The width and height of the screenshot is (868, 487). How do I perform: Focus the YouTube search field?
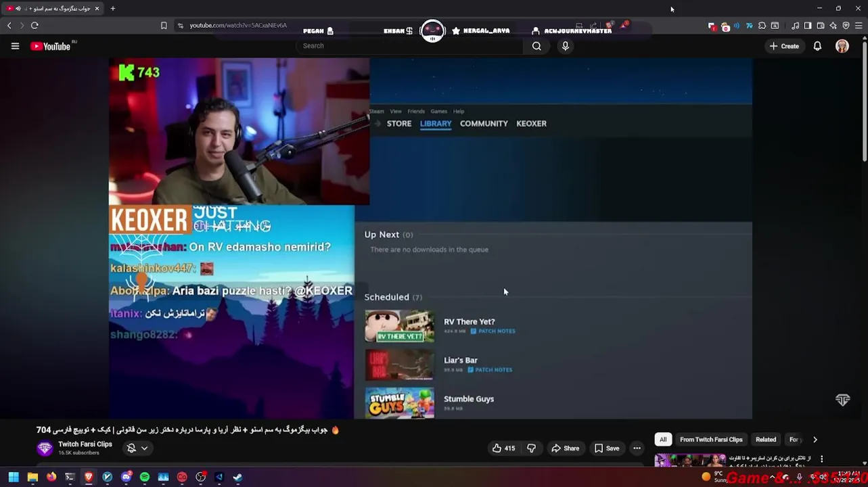(410, 46)
